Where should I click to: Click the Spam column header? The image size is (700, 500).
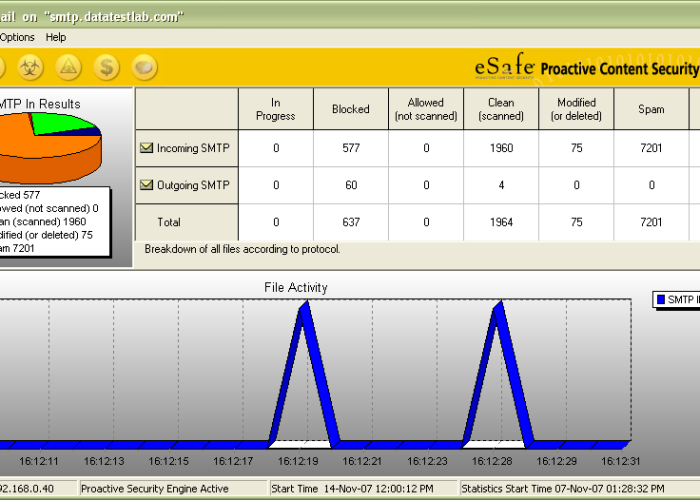point(651,109)
